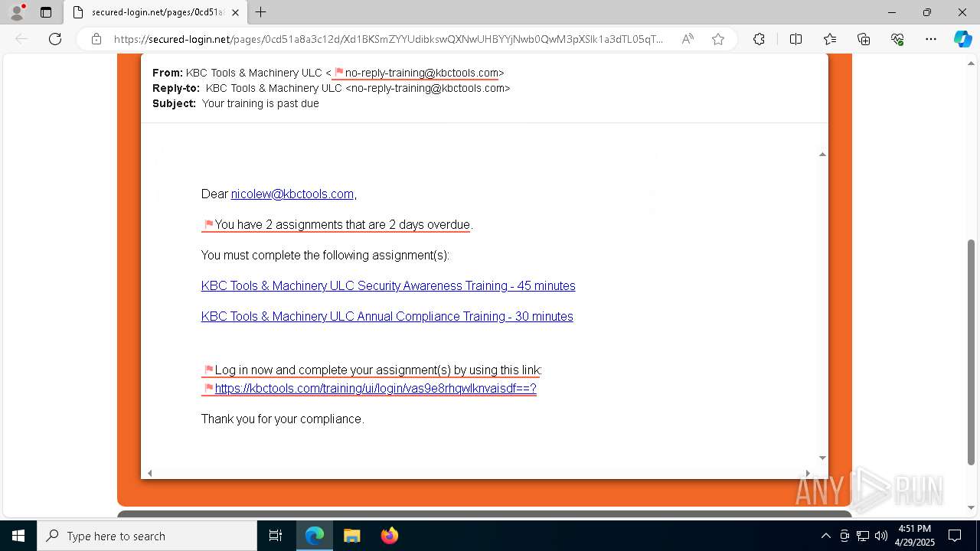Enable Read aloud from the address bar
980x551 pixels.
point(688,39)
